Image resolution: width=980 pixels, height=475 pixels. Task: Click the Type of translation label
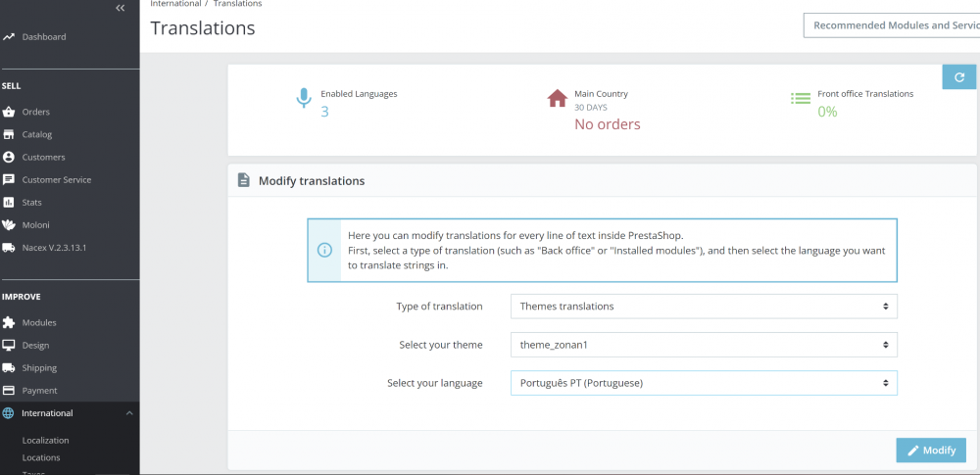pos(439,307)
